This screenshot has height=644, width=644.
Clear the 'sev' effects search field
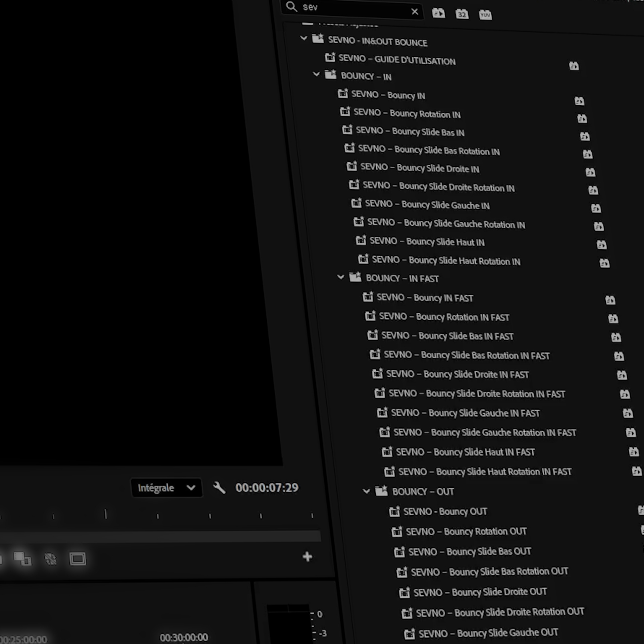[415, 12]
